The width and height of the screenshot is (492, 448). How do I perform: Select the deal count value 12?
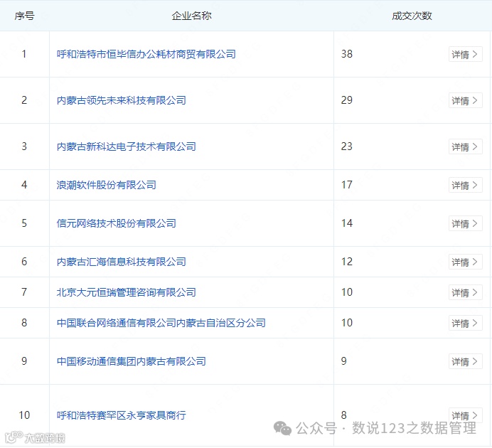click(347, 262)
